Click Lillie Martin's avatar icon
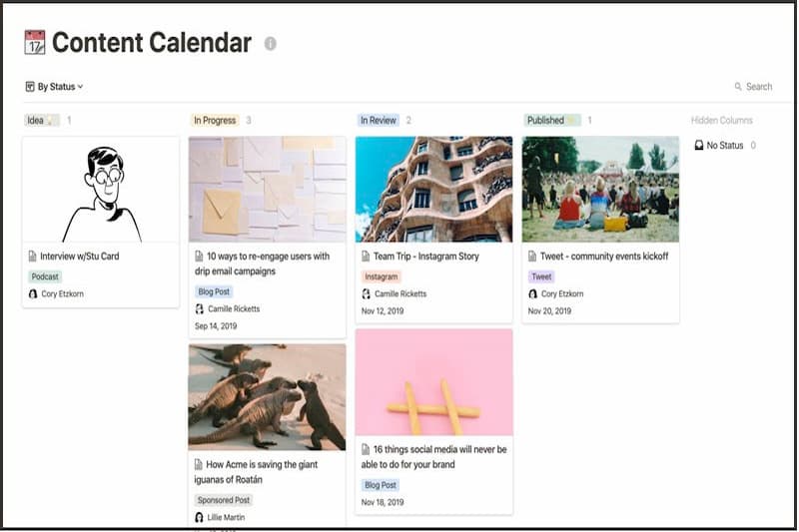Image resolution: width=799 pixels, height=532 pixels. click(x=199, y=517)
